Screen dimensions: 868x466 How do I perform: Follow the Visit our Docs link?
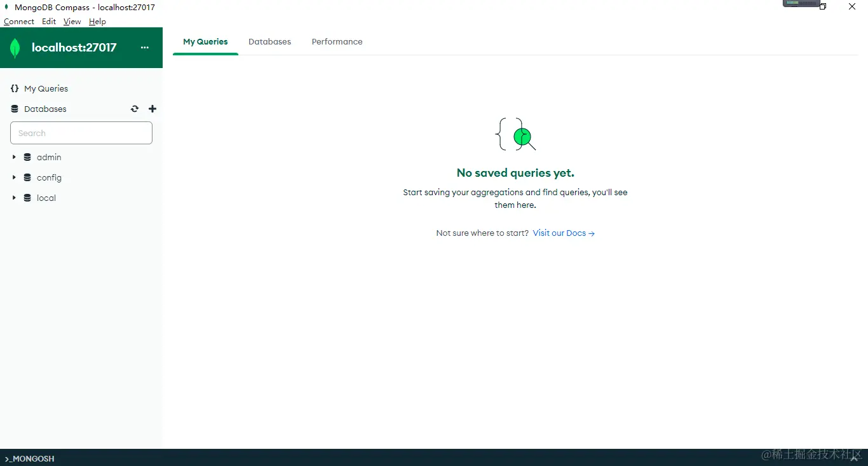[x=564, y=233]
